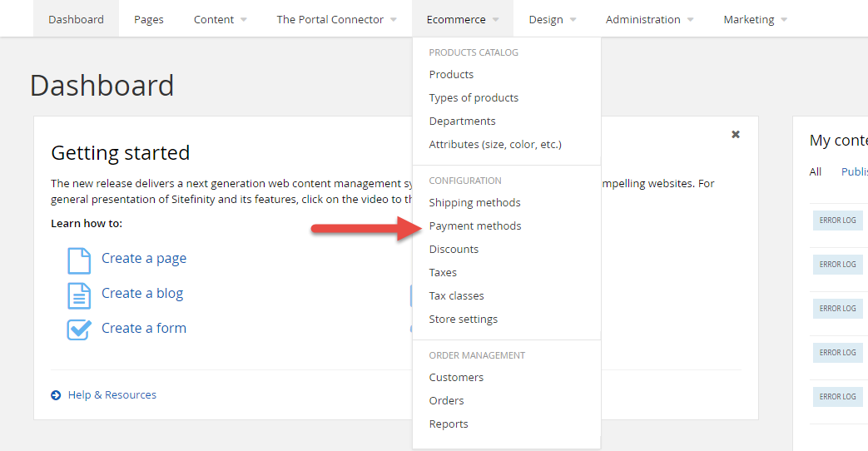
Task: Open Customers under Order Management
Action: pos(456,377)
